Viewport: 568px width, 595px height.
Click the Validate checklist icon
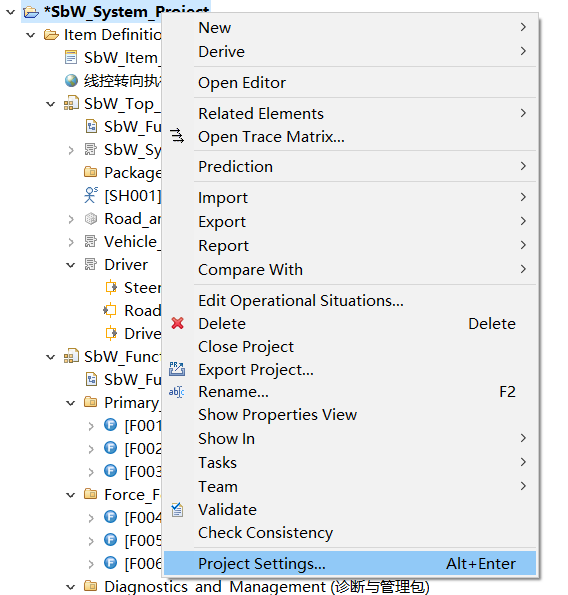177,510
